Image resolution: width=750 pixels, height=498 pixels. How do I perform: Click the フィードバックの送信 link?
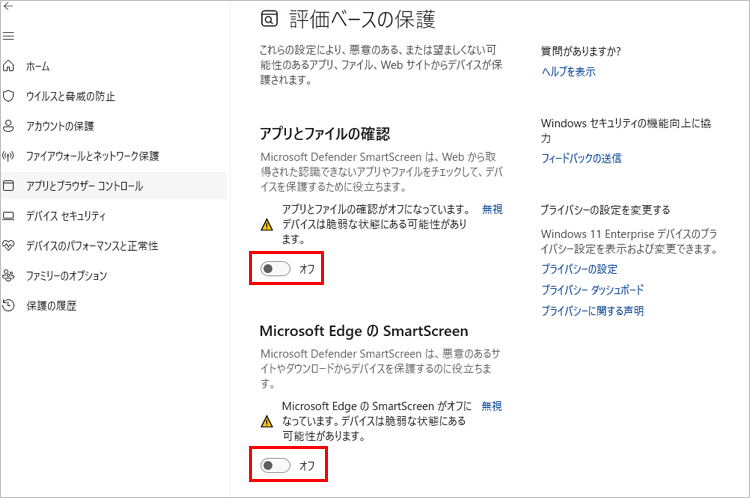tap(581, 158)
